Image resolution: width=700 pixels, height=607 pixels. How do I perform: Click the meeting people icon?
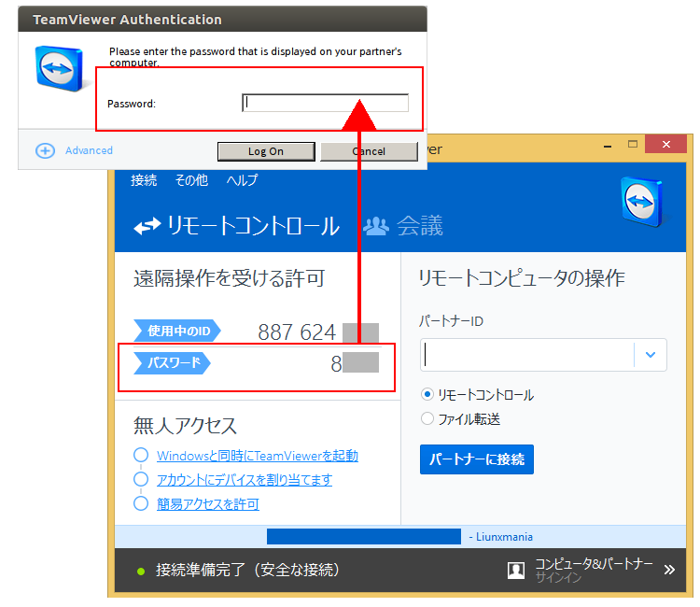pyautogui.click(x=376, y=226)
